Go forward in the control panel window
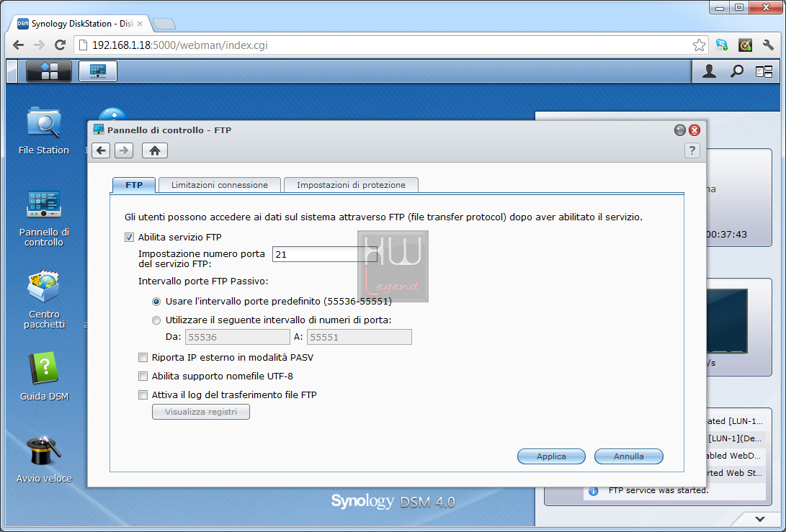 (124, 150)
